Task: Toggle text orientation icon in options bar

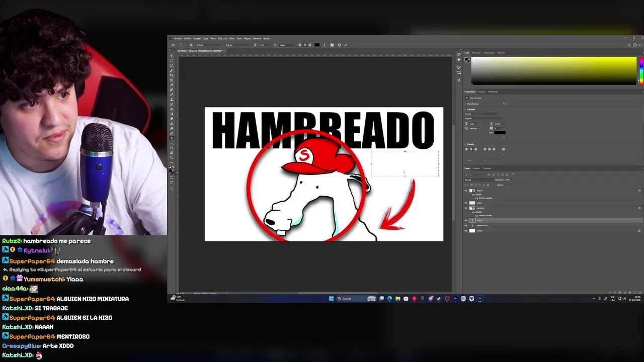Action: (191, 45)
